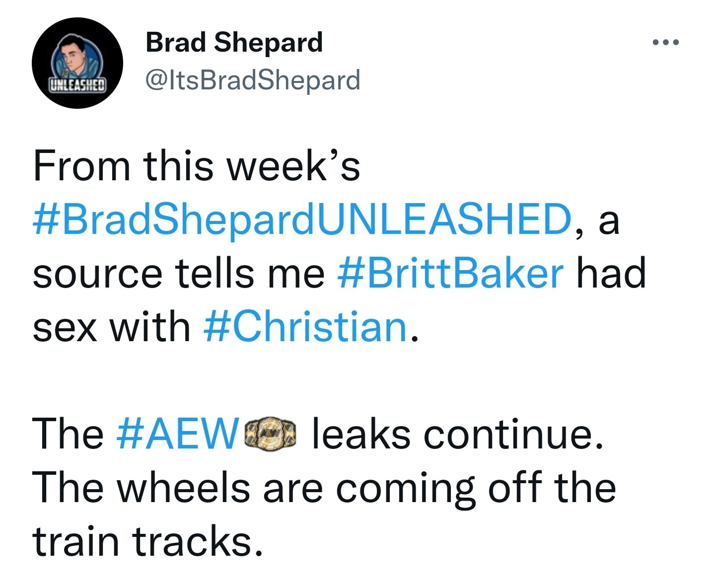Click the "train tracks." closing text
Screen dimensions: 715x588
pyautogui.click(x=147, y=541)
